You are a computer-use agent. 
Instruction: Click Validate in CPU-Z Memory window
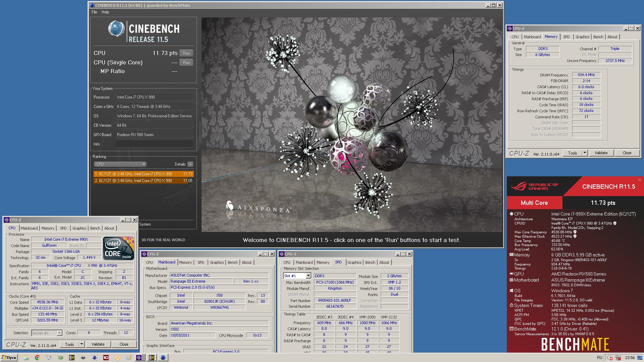[x=601, y=153]
